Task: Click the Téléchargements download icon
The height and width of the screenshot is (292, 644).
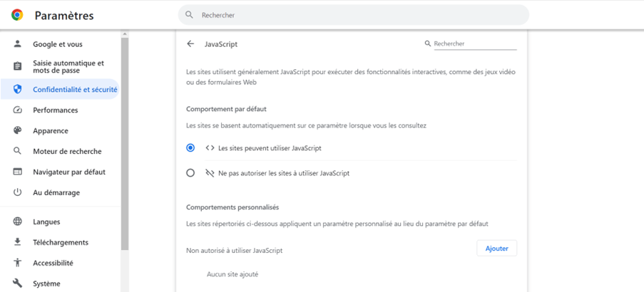Action: click(x=18, y=242)
